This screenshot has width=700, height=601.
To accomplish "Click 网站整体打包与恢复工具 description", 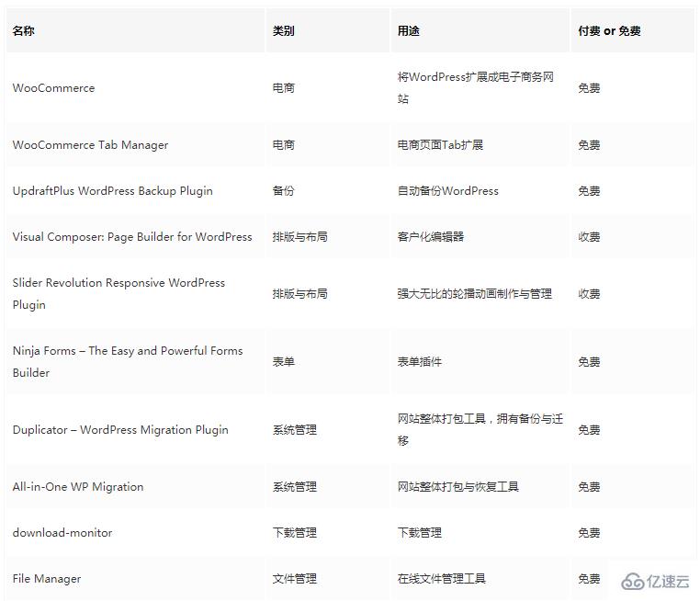I will point(458,487).
